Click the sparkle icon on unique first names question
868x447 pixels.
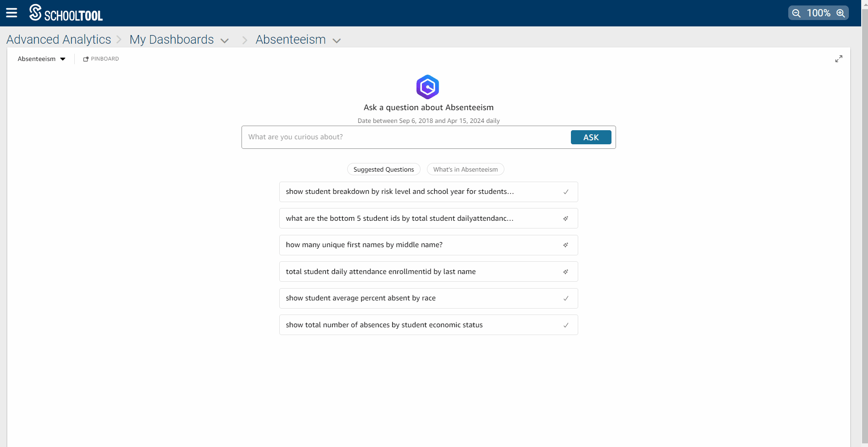(x=565, y=245)
